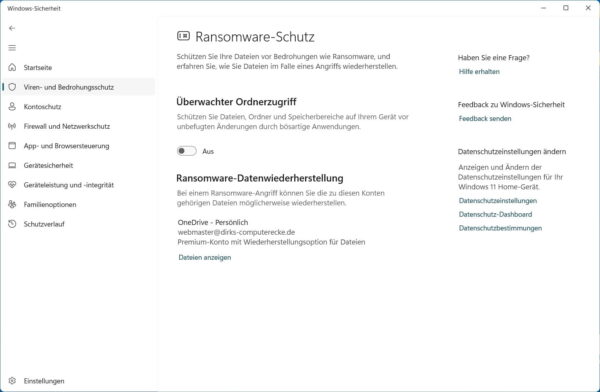Click the Ransomware-Schutz page title
600x392 pixels.
coord(255,37)
